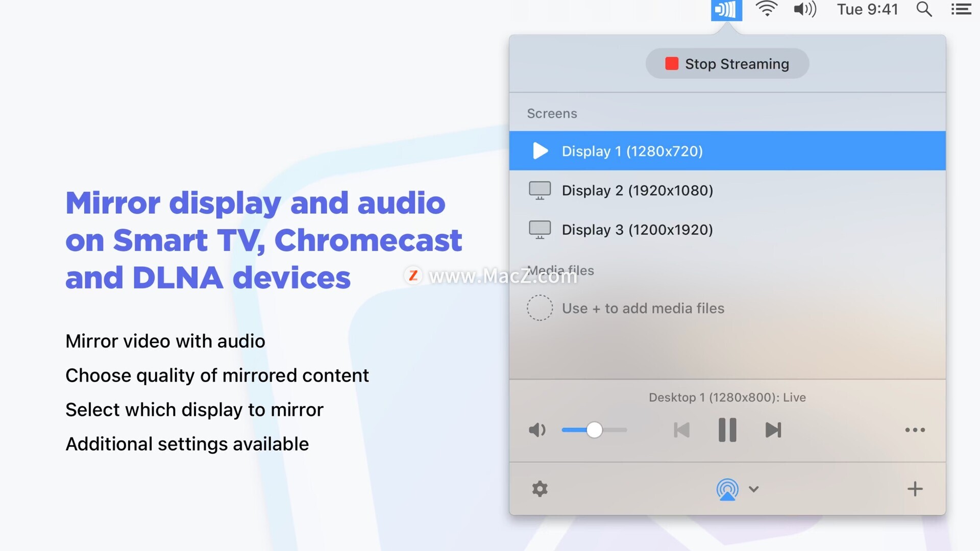
Task: Open Spotlight search magnifier icon
Action: pos(924,9)
